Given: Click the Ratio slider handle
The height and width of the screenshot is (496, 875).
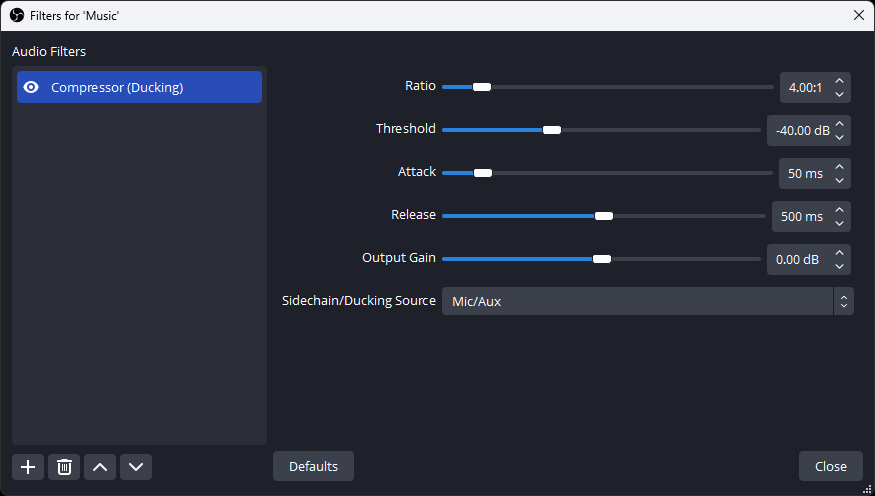Looking at the screenshot, I should coord(482,87).
